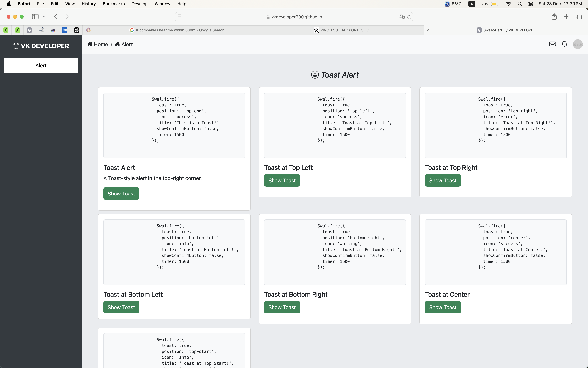
Task: Click the translate icon in address bar
Action: [402, 17]
